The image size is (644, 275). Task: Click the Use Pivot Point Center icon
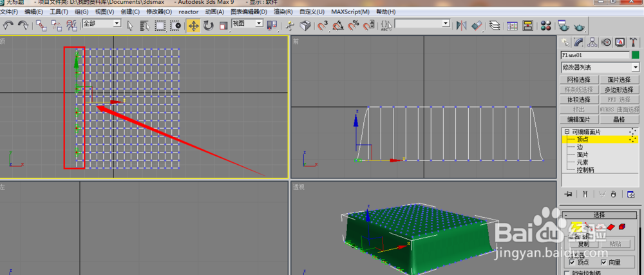[x=272, y=26]
